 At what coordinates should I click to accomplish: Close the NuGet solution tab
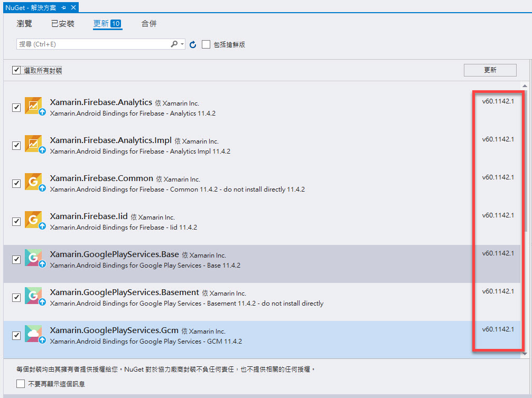tap(73, 7)
